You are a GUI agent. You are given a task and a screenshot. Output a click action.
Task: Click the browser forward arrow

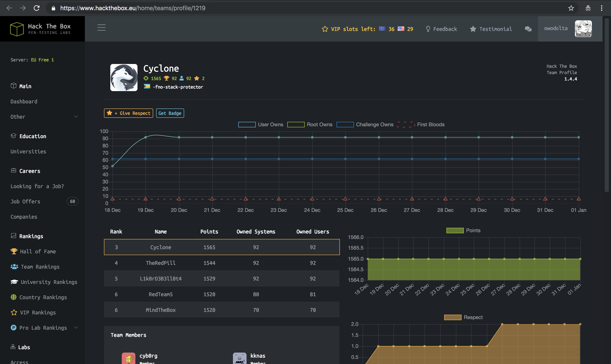point(23,8)
